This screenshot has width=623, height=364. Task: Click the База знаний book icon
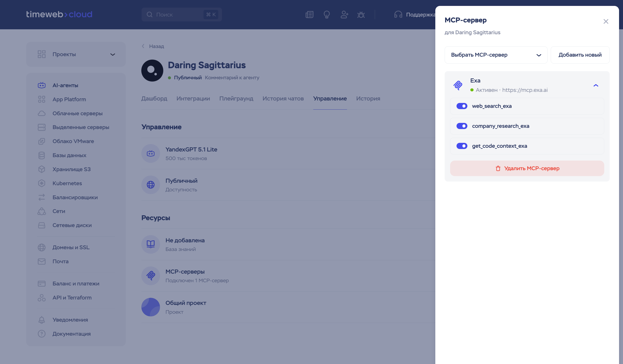point(150,244)
